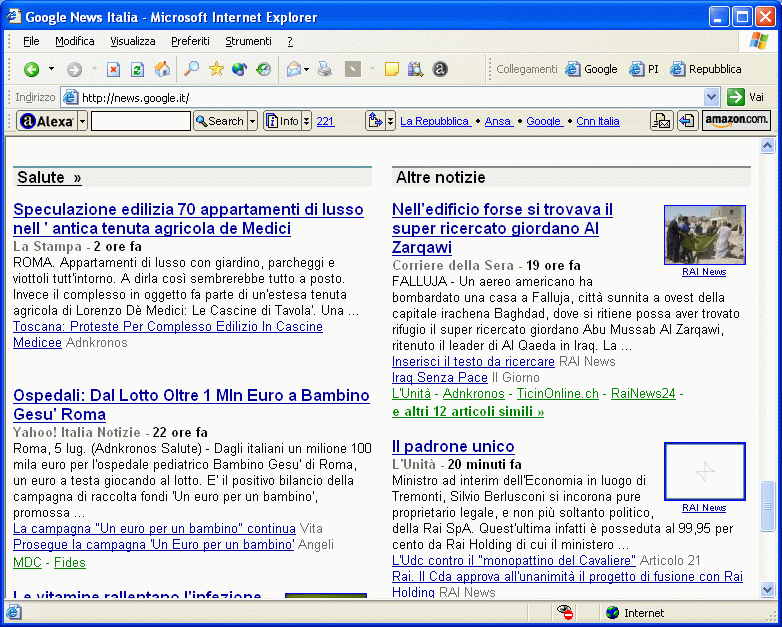Open the Alexa logo dropdown arrow

tap(82, 121)
